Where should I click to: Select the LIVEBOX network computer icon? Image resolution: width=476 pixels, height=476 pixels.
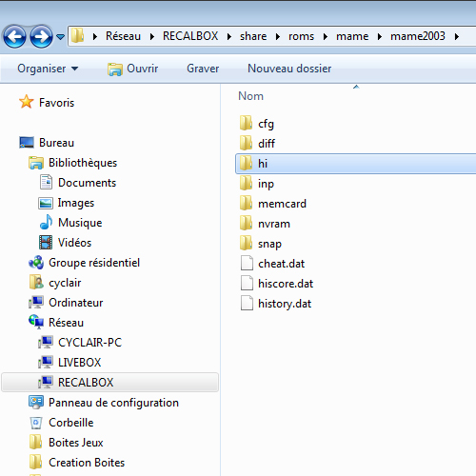[x=46, y=362]
